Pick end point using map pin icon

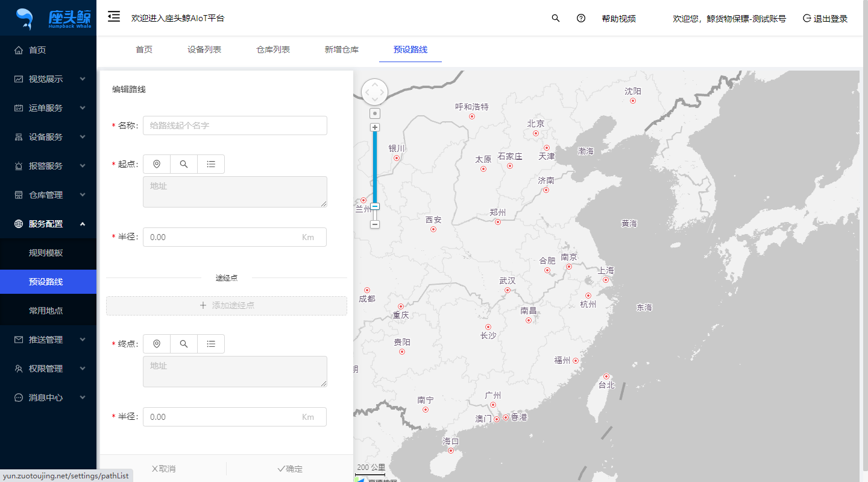click(157, 344)
